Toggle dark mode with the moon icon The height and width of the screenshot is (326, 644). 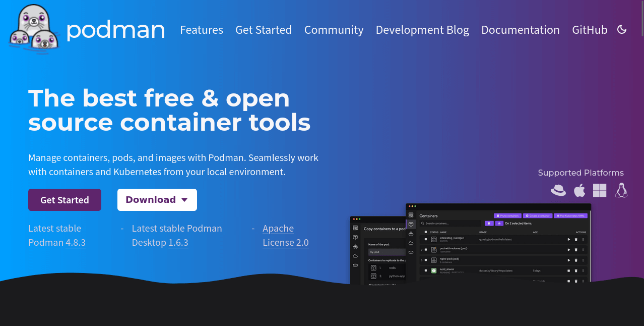tap(622, 29)
